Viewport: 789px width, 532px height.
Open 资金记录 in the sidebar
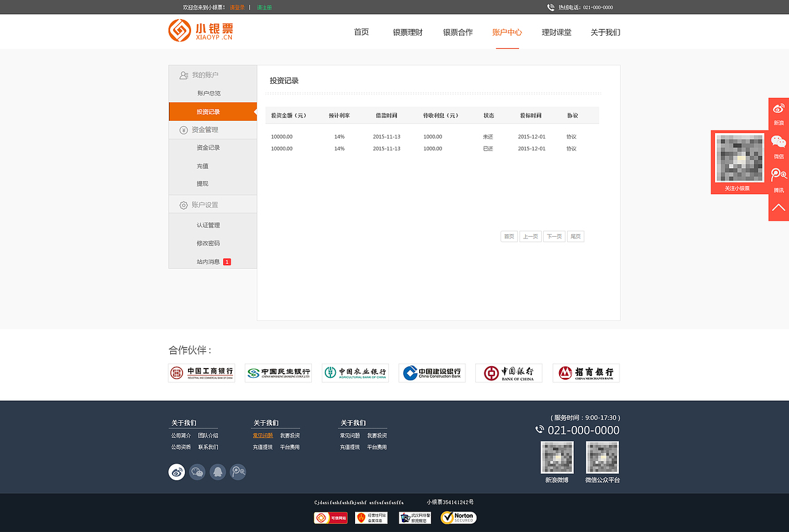tap(208, 148)
